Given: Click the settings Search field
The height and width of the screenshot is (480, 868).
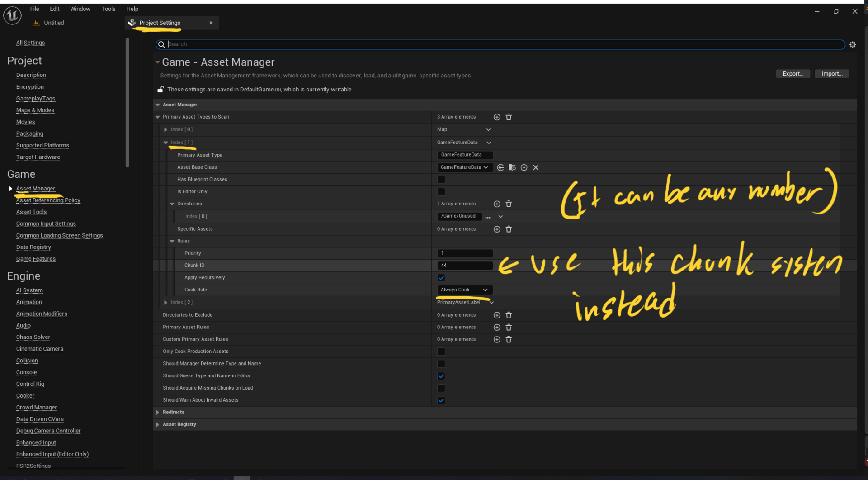Looking at the screenshot, I should tap(500, 44).
